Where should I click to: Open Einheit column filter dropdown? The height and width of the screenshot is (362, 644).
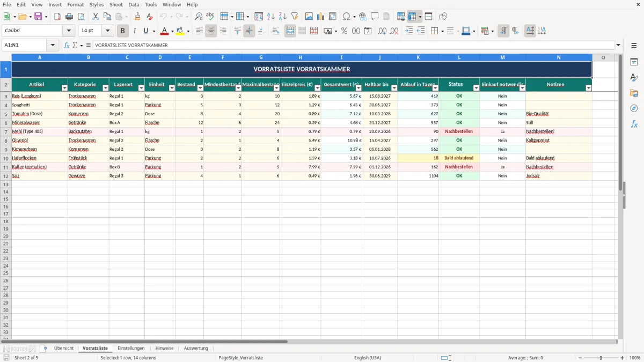point(172,87)
